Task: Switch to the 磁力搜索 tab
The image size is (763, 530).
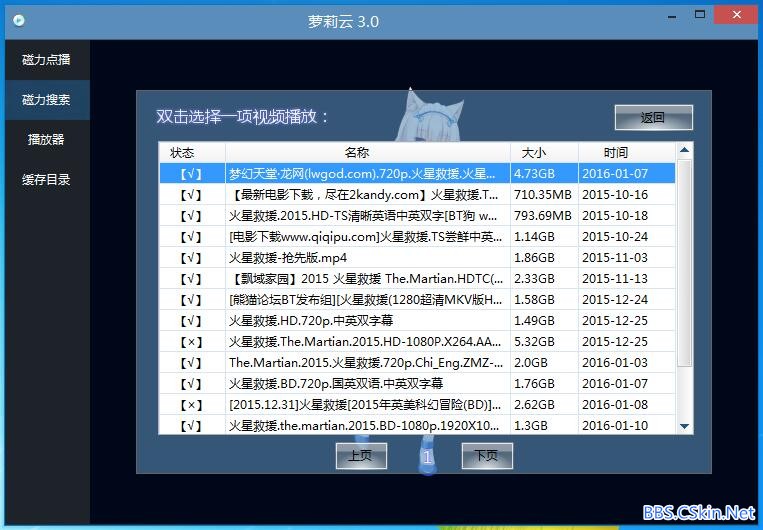Action: tap(46, 100)
